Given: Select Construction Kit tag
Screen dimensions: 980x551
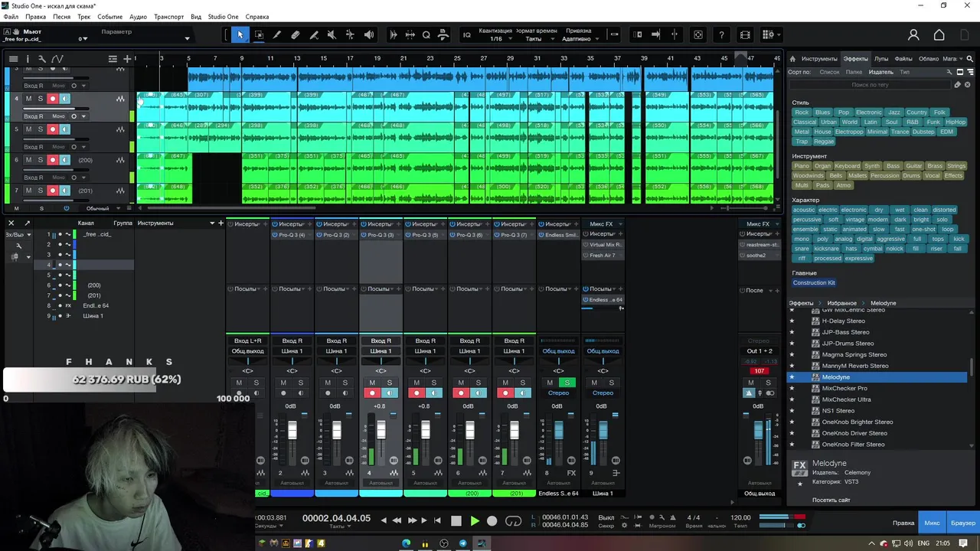Looking at the screenshot, I should coord(814,282).
